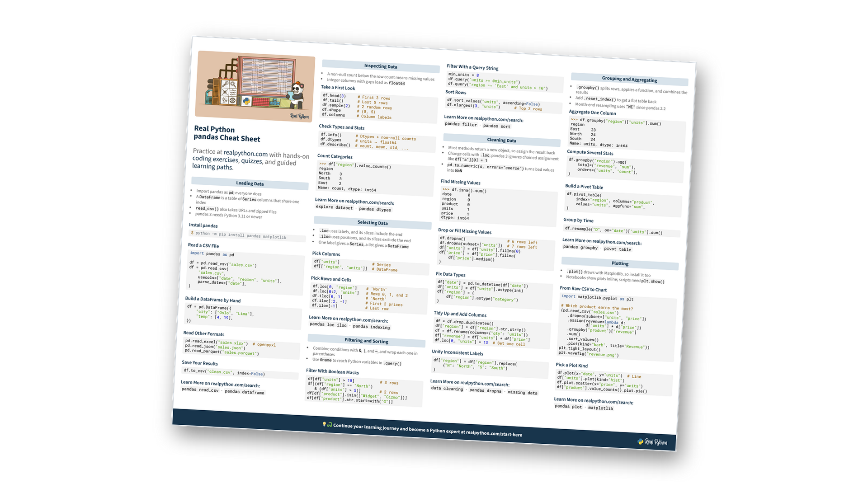Select the 'From Raw CSV to Chart' subheading

click(583, 289)
